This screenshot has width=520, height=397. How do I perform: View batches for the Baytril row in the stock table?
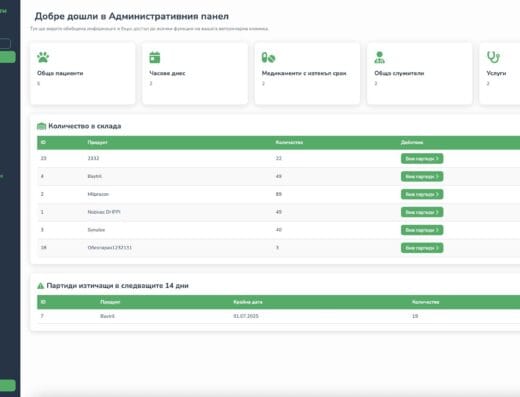422,176
